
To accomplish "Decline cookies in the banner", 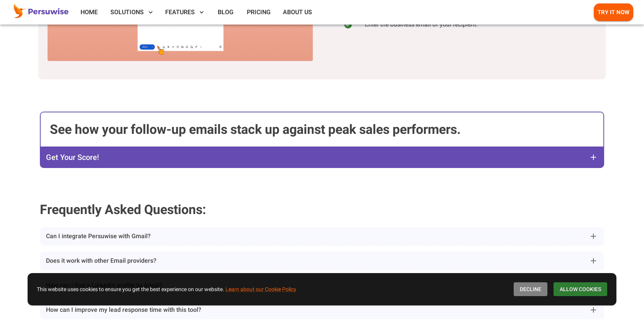I will pyautogui.click(x=530, y=289).
